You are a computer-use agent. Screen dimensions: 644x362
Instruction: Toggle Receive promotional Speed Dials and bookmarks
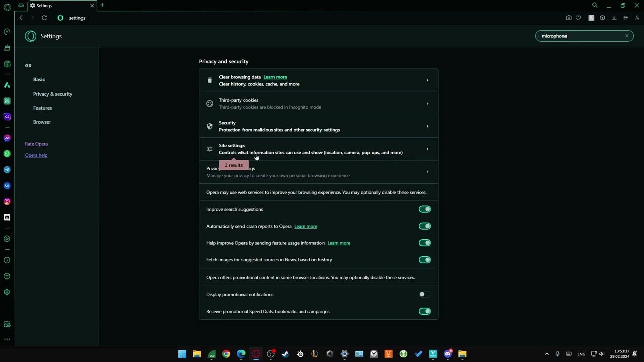click(x=425, y=311)
